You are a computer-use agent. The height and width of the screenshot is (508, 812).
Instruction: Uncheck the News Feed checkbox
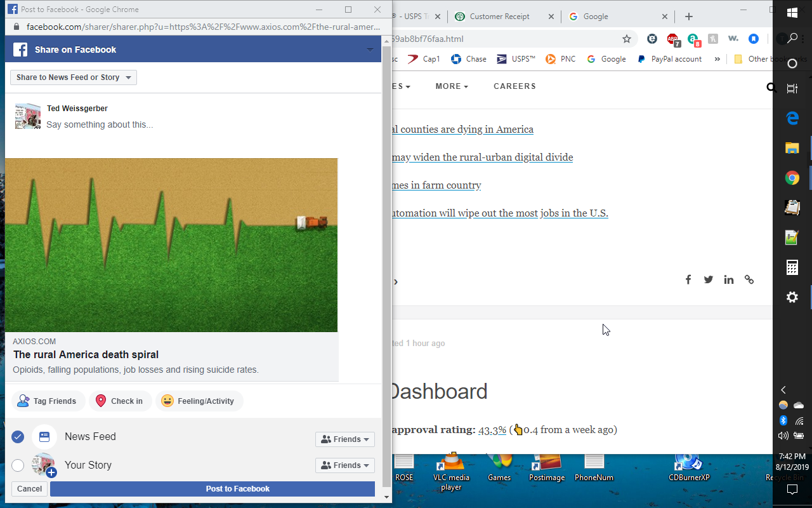[x=18, y=437]
